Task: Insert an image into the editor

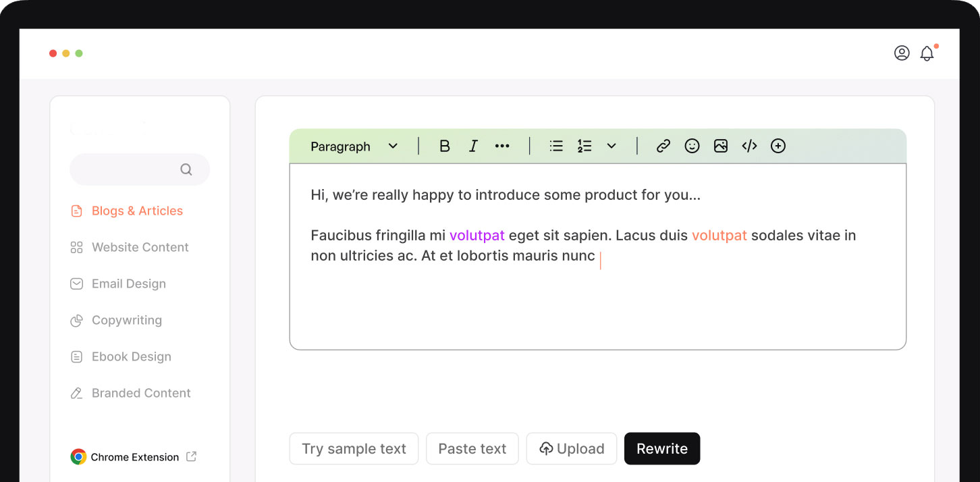Action: point(721,146)
